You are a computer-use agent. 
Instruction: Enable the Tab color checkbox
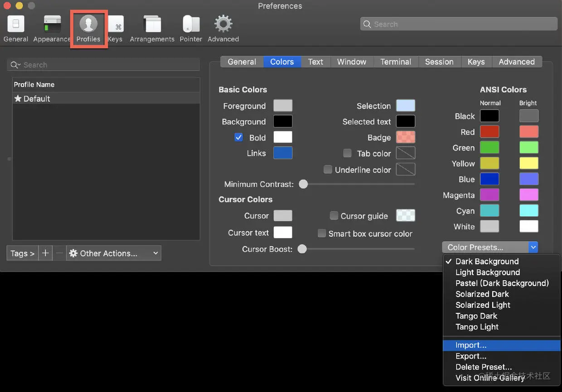pyautogui.click(x=347, y=153)
